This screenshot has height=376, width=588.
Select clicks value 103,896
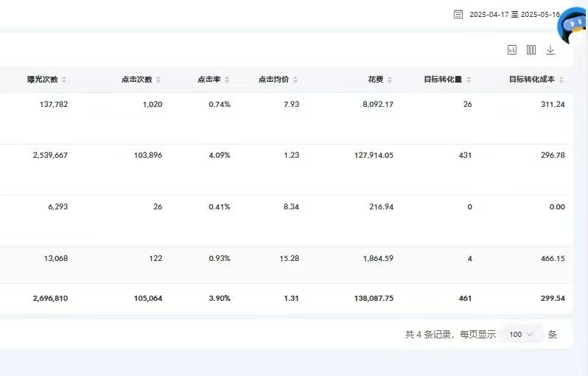[148, 155]
